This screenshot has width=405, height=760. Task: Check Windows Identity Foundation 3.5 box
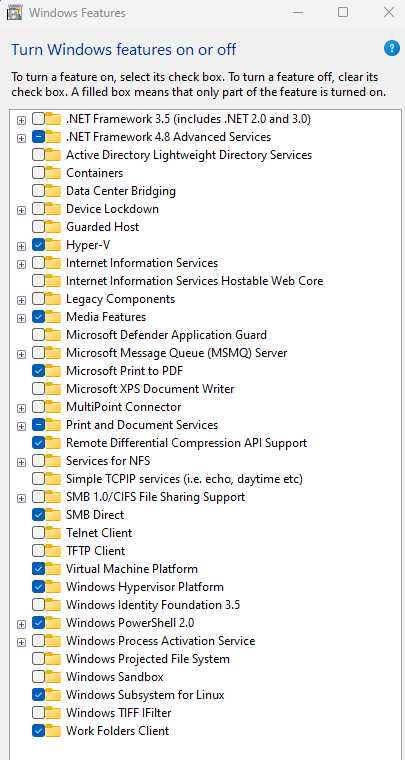(x=38, y=604)
